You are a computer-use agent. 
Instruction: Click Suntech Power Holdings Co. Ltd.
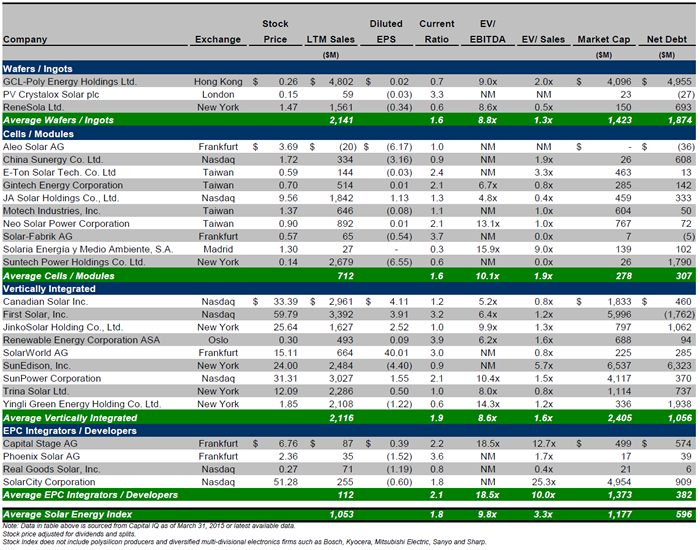point(74,262)
